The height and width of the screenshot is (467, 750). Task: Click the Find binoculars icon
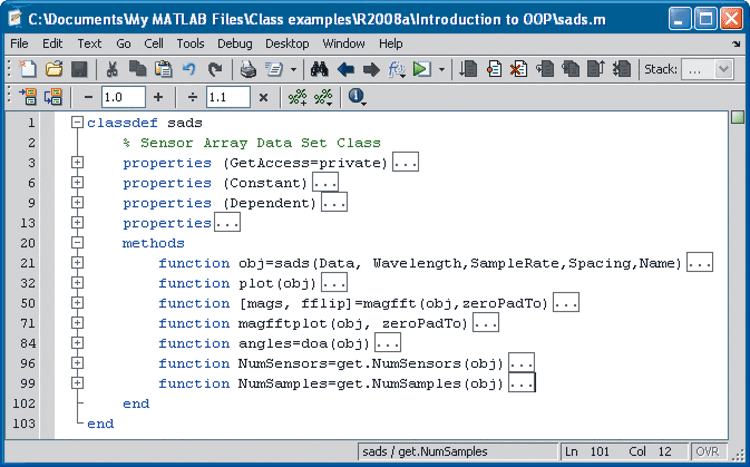[x=320, y=69]
